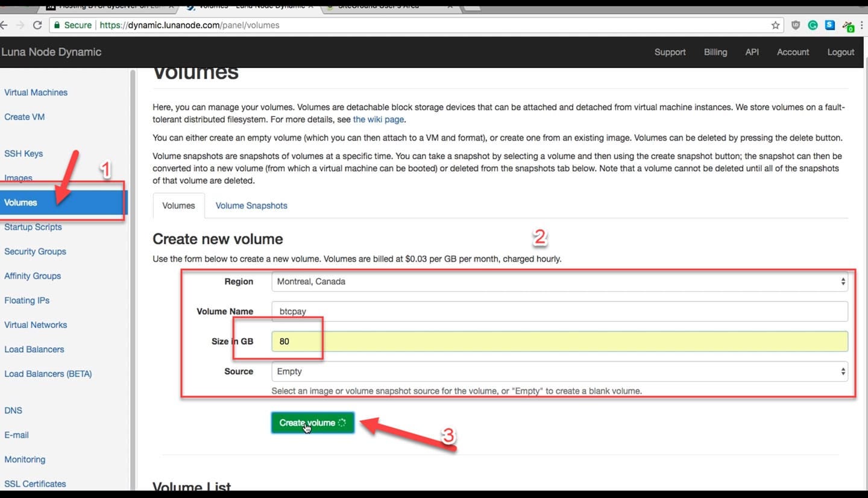Switch to the Hosting BTCPayServer browser tab
Screen dimensions: 868x498
[112, 6]
